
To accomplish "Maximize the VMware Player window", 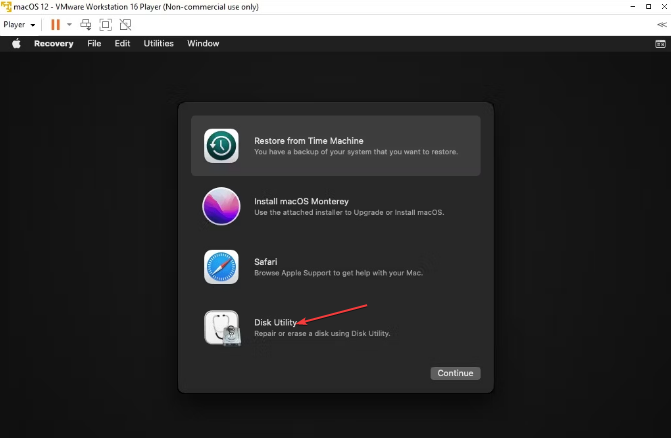I will coord(648,6).
